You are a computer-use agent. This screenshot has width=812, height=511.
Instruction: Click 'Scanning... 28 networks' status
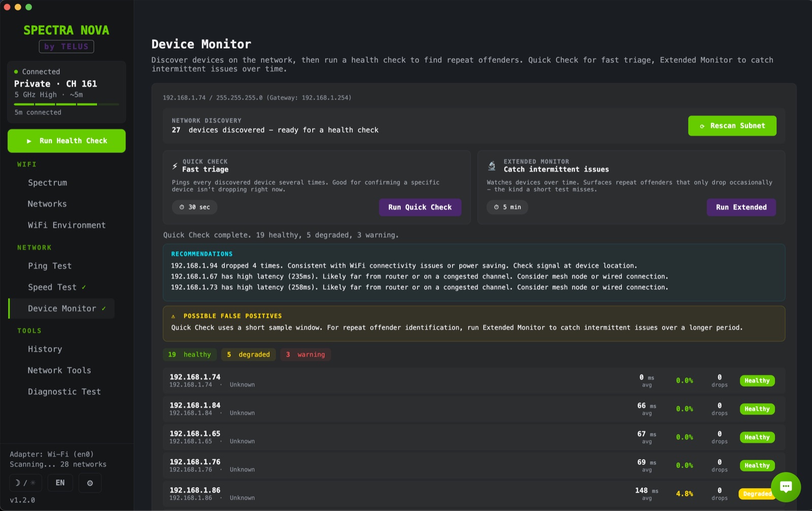pos(58,464)
